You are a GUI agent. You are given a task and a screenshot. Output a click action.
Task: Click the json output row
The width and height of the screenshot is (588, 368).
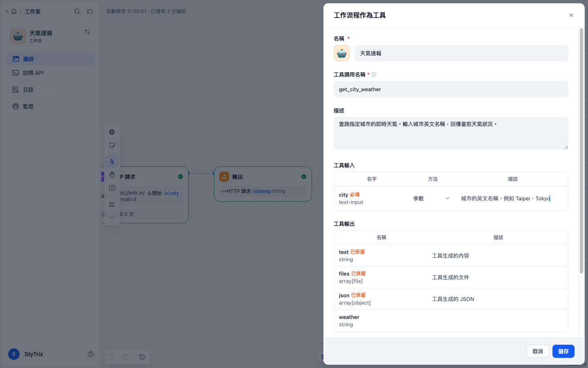(x=451, y=299)
